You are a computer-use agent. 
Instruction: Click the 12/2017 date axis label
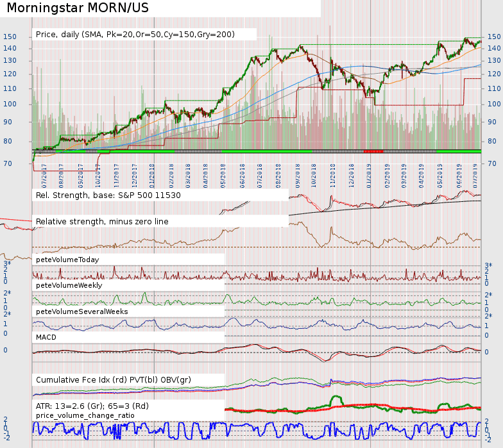pyautogui.click(x=135, y=176)
